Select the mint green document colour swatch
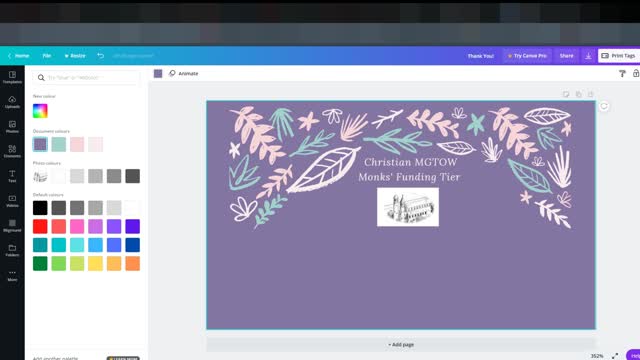Viewport: 640px width, 360px height. coord(59,144)
